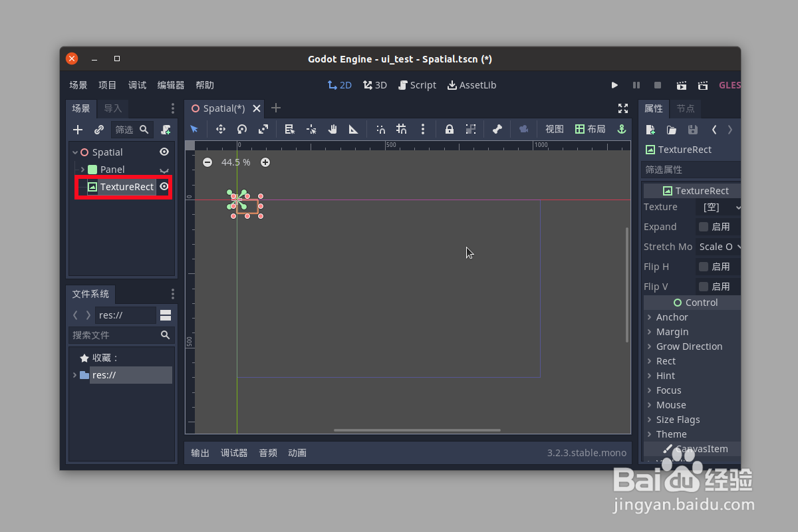Activate the Select mode arrow tool
This screenshot has width=798, height=532.
tap(194, 129)
